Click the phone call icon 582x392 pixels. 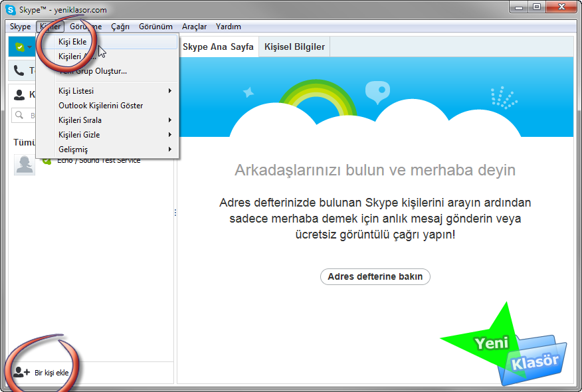pos(19,71)
